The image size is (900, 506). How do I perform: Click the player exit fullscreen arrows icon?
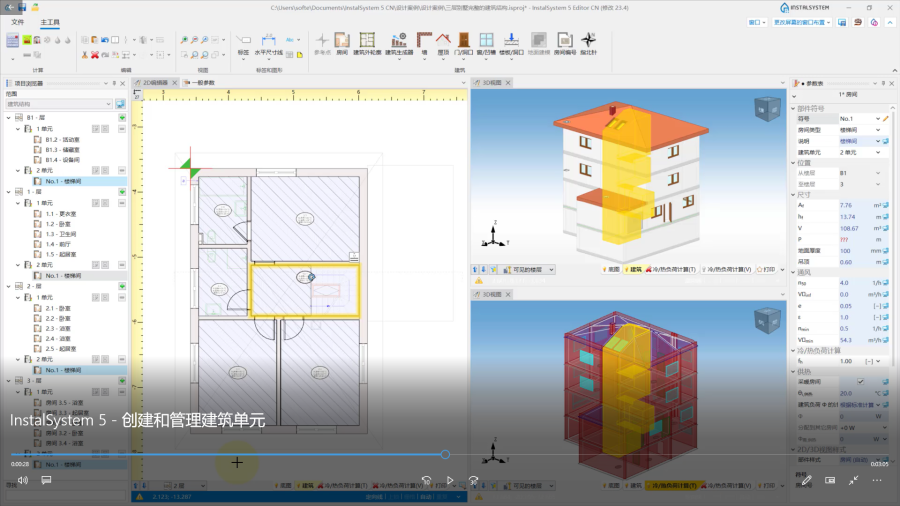[x=854, y=480]
